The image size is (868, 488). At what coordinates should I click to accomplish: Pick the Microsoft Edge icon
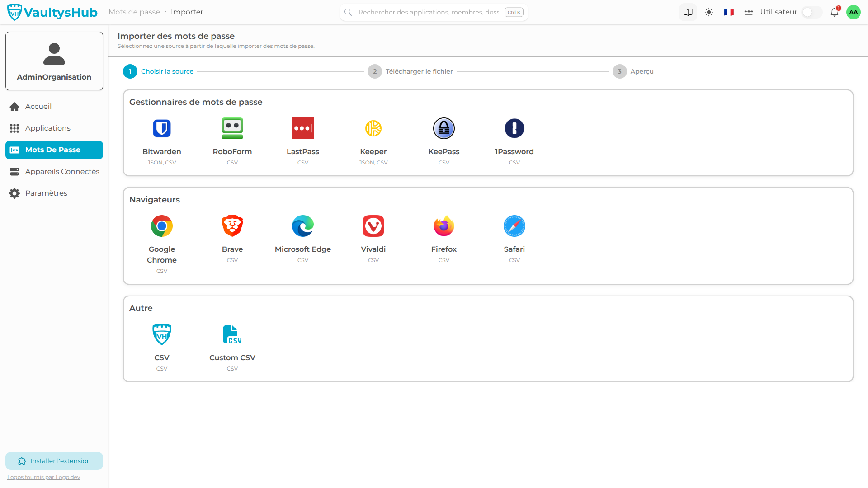click(303, 226)
